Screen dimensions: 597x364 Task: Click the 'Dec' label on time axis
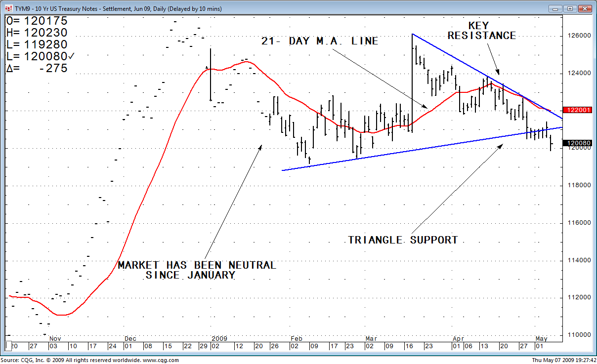point(130,338)
